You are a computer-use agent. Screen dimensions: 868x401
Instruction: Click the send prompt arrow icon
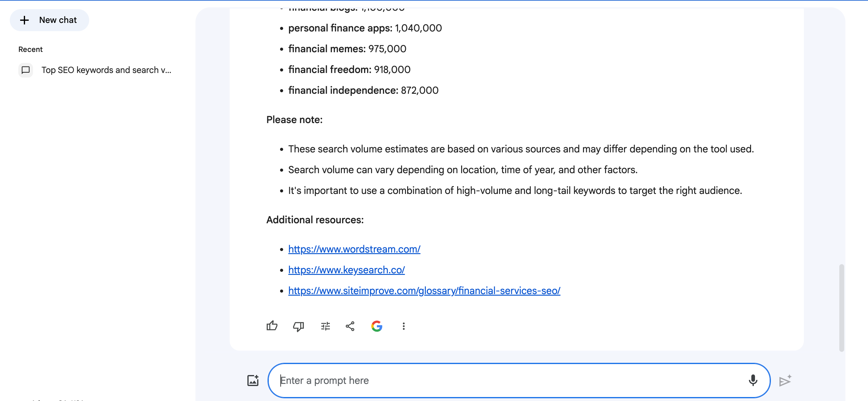click(x=785, y=381)
